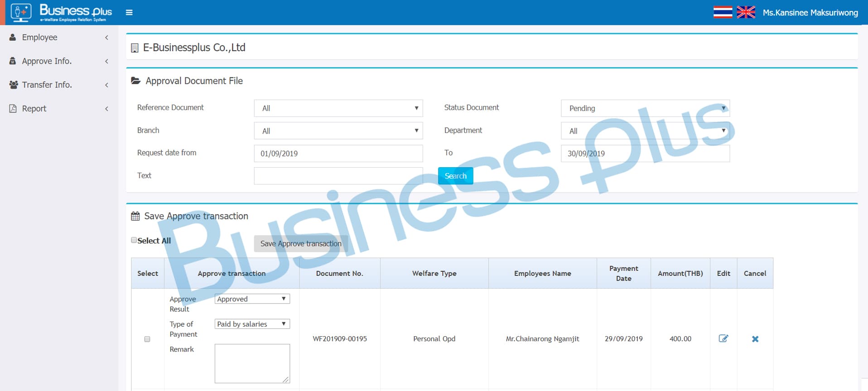Open the Reference Document dropdown
Viewport: 868px width, 391px height.
[338, 108]
